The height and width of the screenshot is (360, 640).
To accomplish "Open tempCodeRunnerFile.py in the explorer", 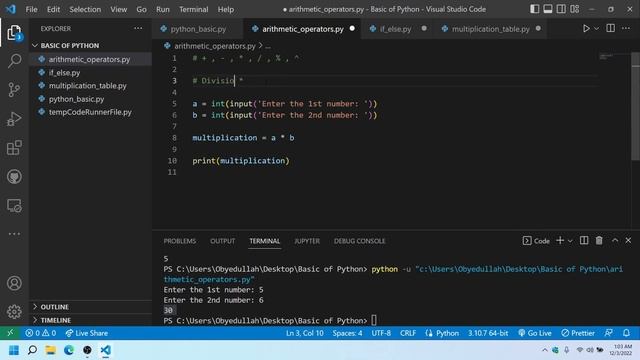I will click(x=90, y=112).
